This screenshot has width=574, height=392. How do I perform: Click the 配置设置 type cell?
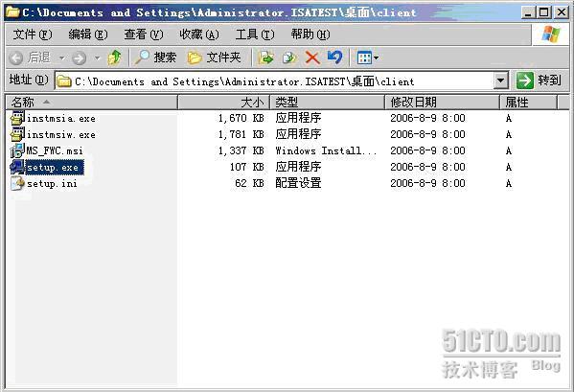coord(298,183)
